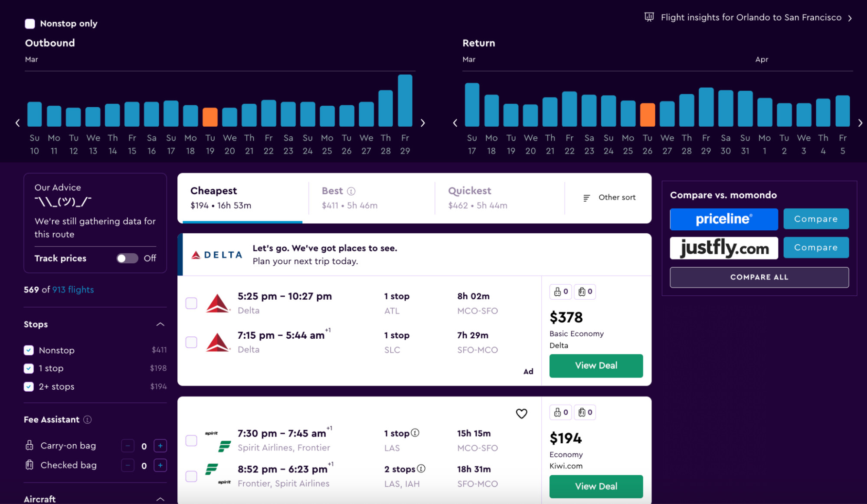Image resolution: width=867 pixels, height=504 pixels.
Task: Click carry-on bag badge on Delta deal
Action: point(560,291)
